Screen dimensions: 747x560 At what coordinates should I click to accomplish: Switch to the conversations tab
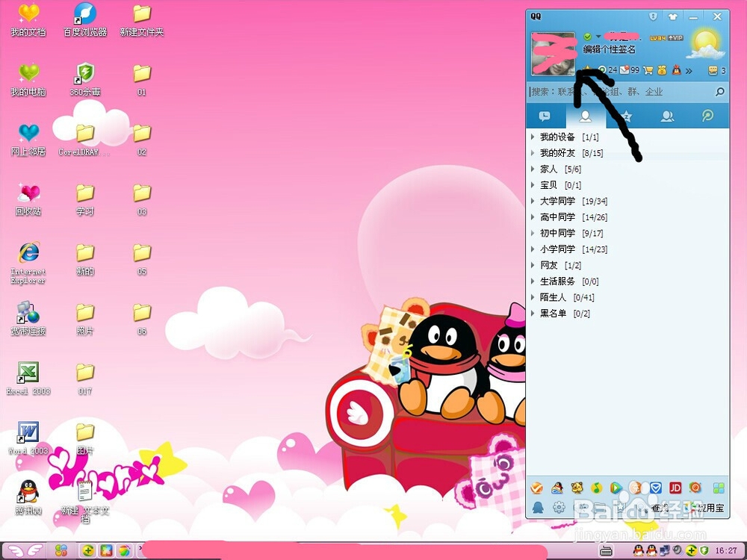click(545, 116)
